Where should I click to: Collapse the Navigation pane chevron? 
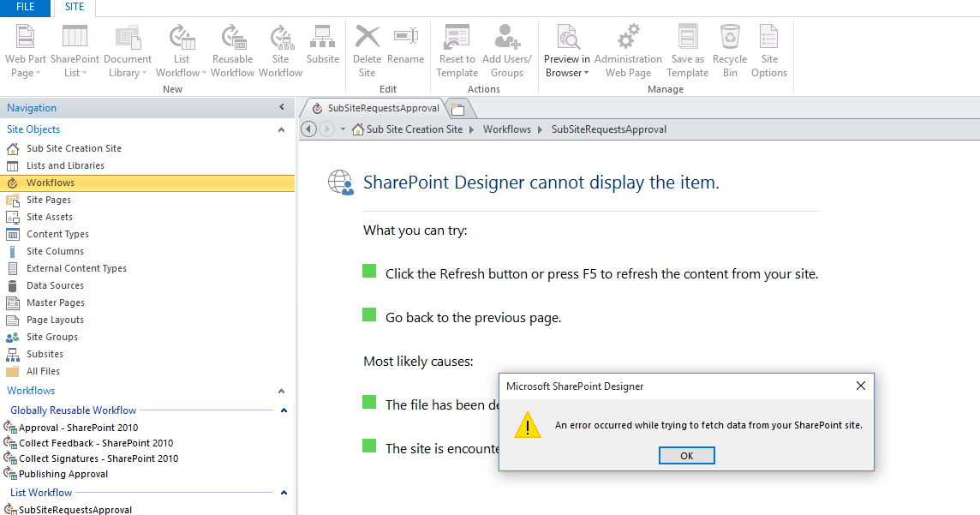[x=280, y=107]
